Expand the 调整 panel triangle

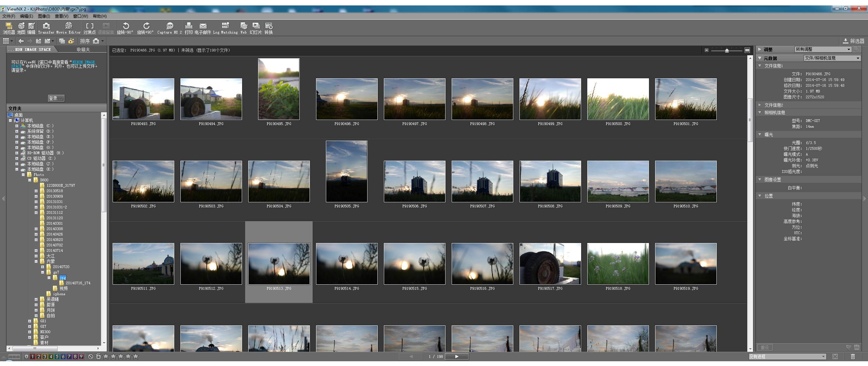(760, 49)
